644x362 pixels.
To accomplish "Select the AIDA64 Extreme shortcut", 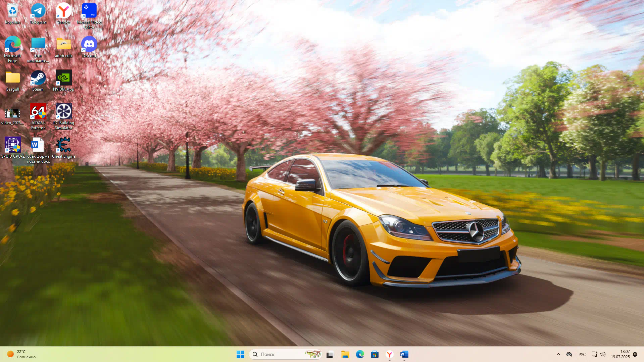I will tap(38, 116).
